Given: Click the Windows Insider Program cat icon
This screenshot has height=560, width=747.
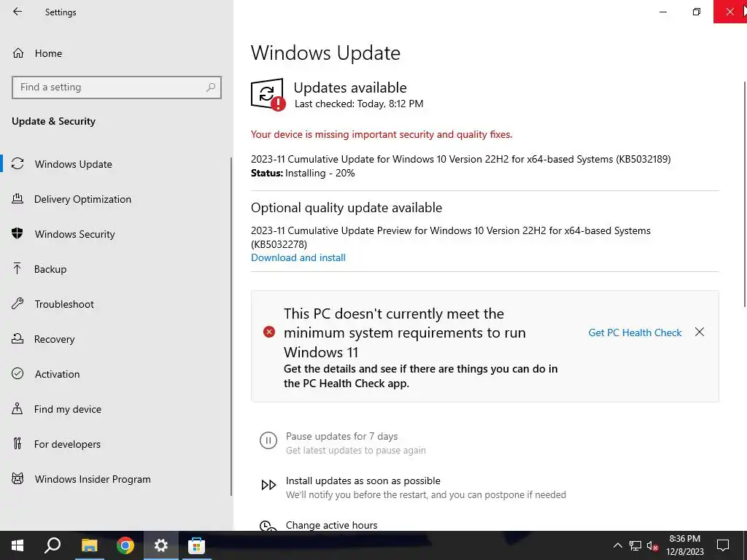Looking at the screenshot, I should coord(18,478).
